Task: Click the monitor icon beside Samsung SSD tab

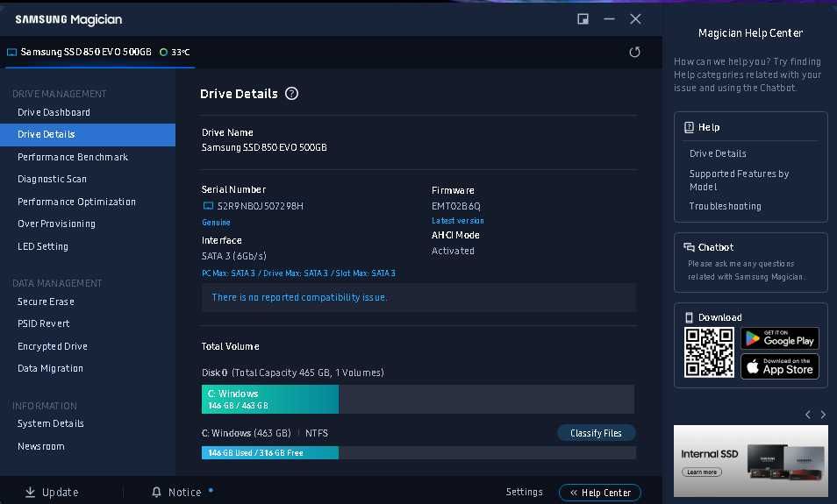Action: pyautogui.click(x=11, y=52)
